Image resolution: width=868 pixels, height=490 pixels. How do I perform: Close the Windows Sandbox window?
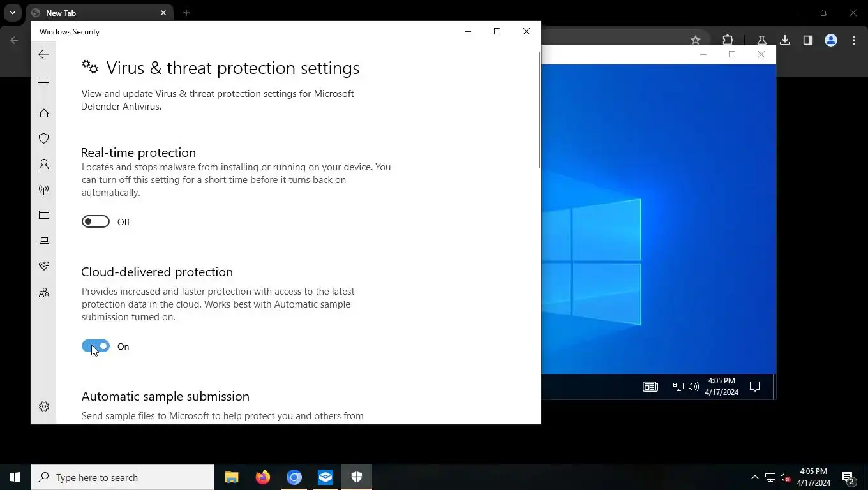[761, 54]
